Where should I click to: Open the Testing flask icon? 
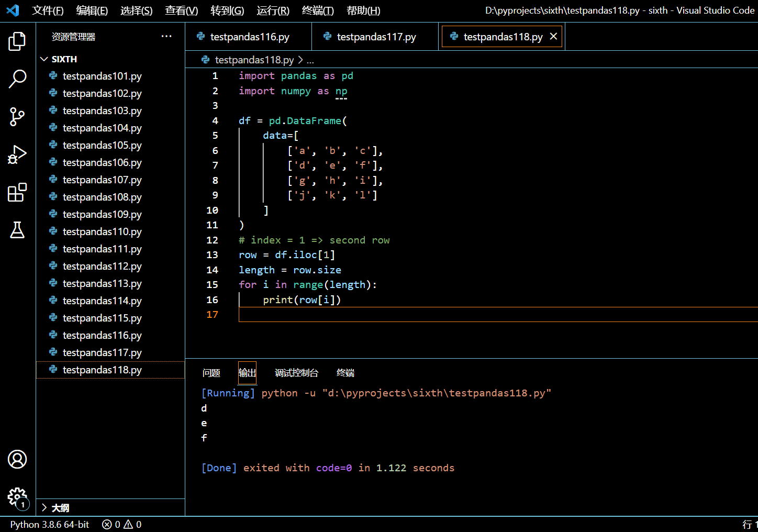click(x=17, y=230)
